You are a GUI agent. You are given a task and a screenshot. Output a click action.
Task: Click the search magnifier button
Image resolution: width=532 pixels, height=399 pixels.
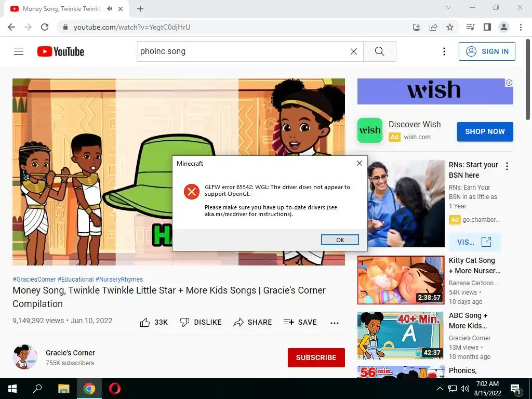pos(380,51)
